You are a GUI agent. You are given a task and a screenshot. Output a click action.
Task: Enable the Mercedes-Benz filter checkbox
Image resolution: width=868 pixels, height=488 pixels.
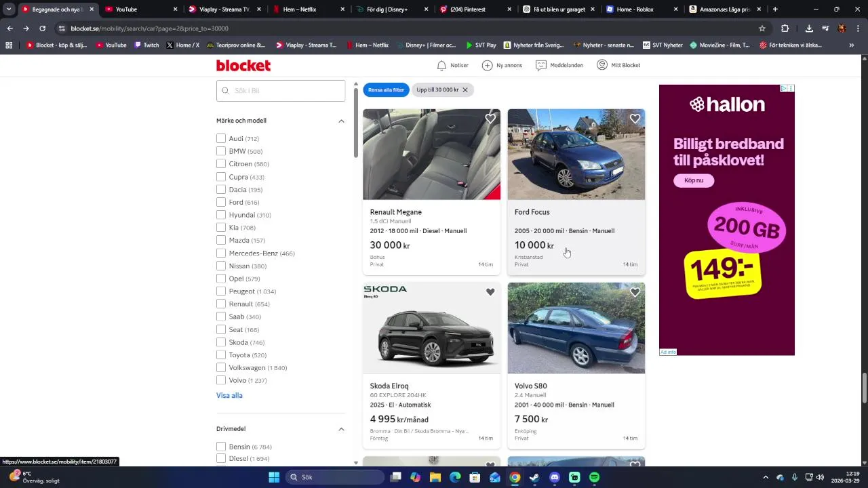pos(221,253)
